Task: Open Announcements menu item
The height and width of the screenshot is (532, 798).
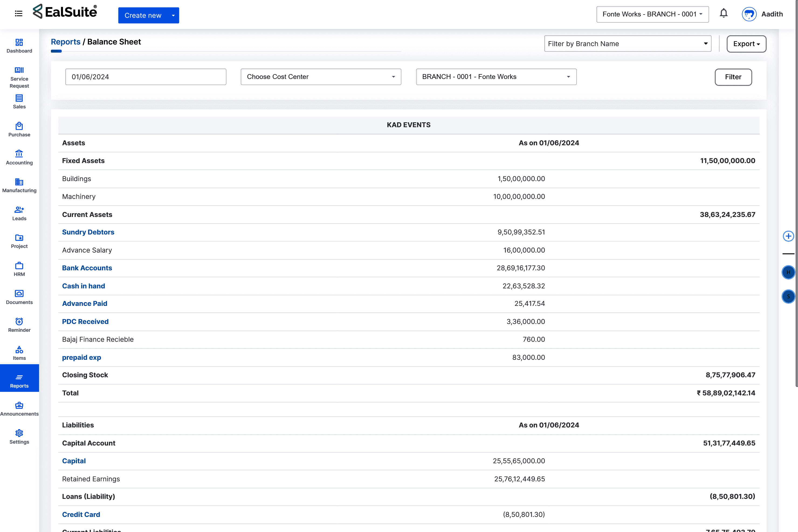Action: (x=19, y=409)
